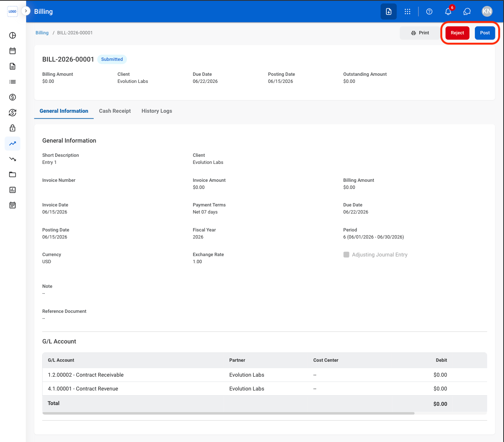Click the period value 6 (06/01/2026 - 06/30/2026)

(x=373, y=237)
